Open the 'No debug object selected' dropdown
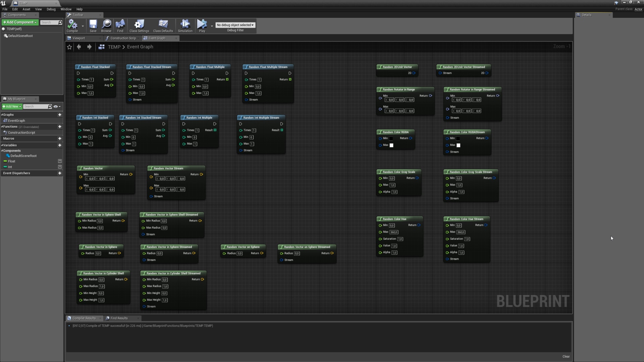644x362 pixels. (235, 25)
